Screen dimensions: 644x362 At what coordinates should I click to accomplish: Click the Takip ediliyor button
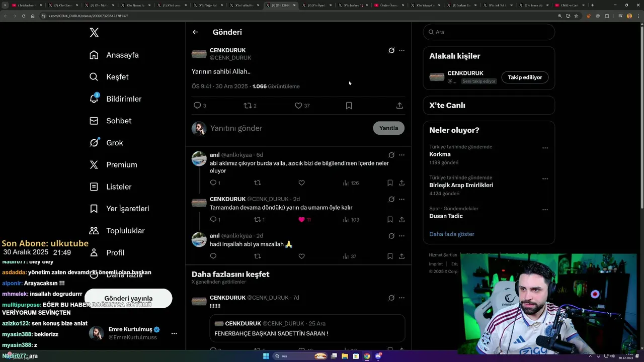pos(525,77)
